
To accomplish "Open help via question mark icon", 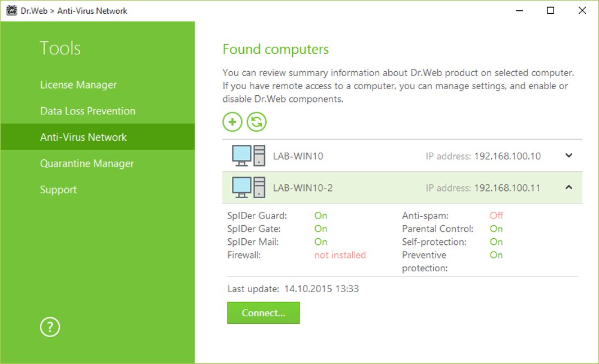I will tap(50, 327).
